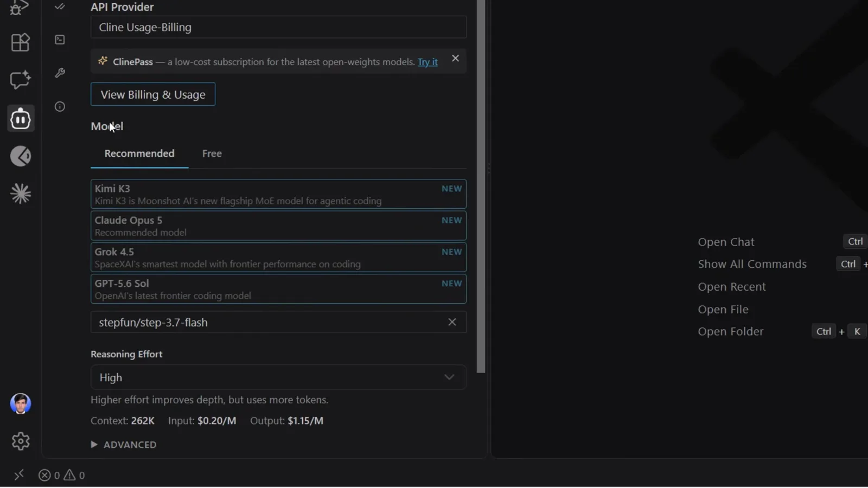This screenshot has width=868, height=488.
Task: Open the errors and warnings status item
Action: (61, 476)
